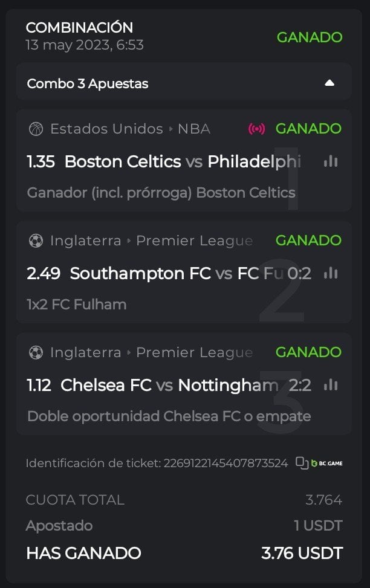Click the basketball sport icon
The image size is (370, 588).
[36, 129]
